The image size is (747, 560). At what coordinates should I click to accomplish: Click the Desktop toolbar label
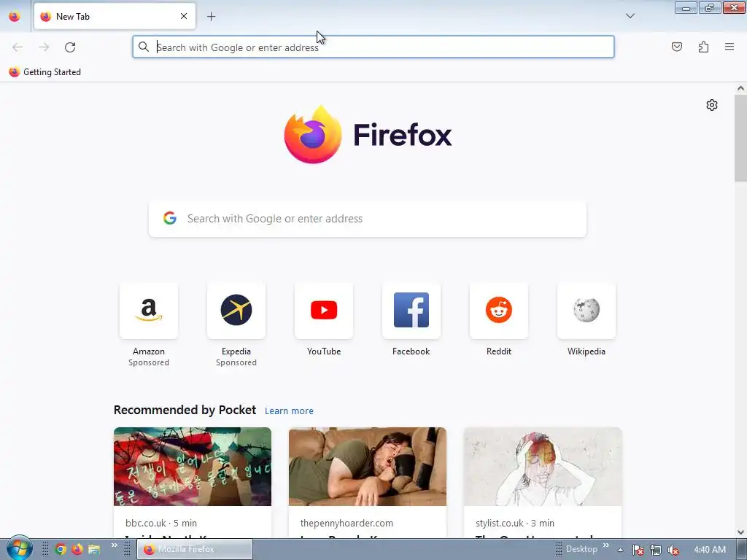581,549
